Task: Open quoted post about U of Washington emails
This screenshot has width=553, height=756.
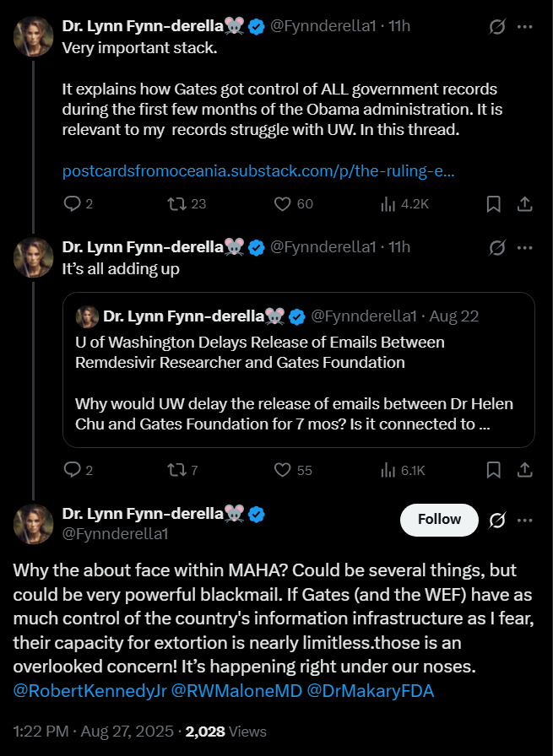Action: [x=299, y=370]
